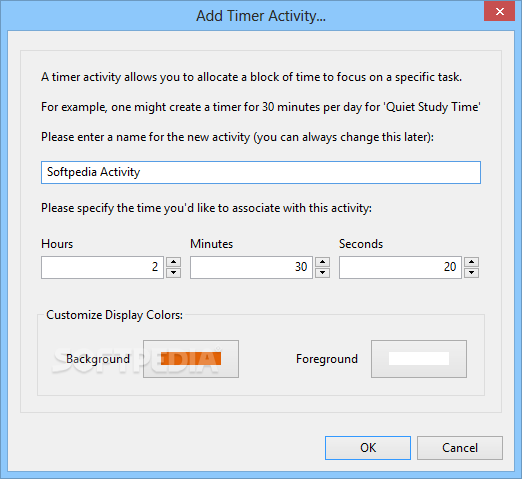Increase the Hours value with up arrow
The image size is (522, 479).
[x=173, y=262]
